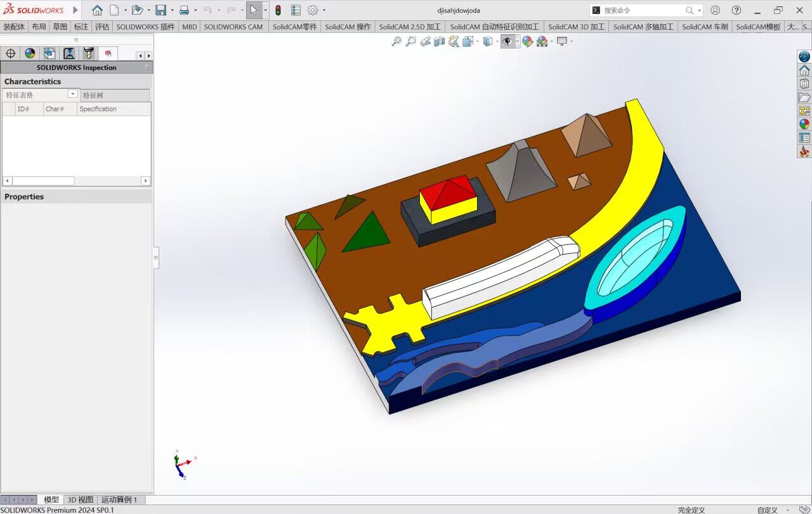
Task: Collapse the left panel handle
Action: point(156,258)
